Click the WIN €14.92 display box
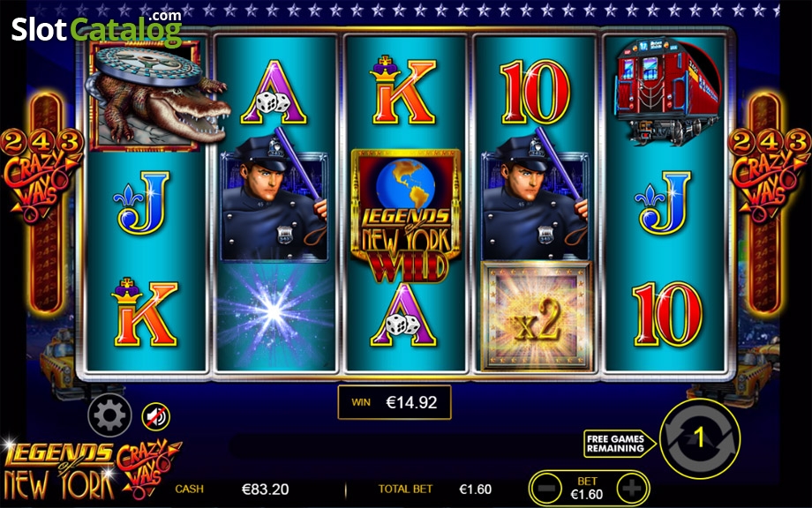 click(395, 402)
